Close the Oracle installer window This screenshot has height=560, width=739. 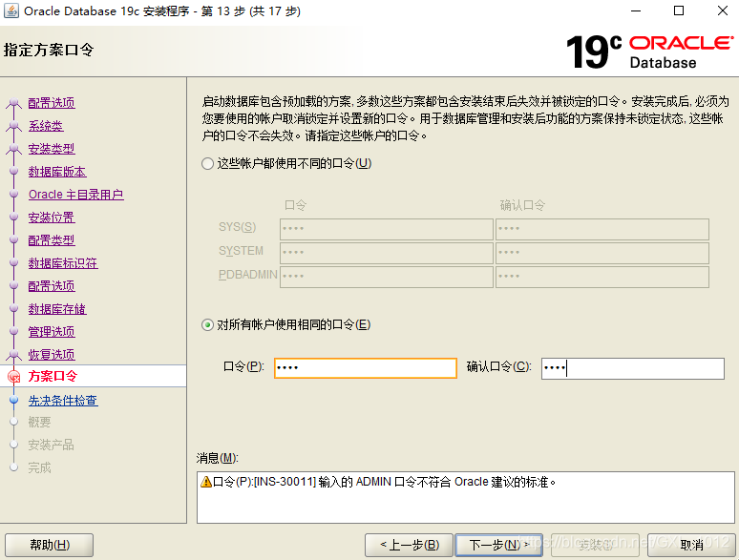(x=723, y=10)
